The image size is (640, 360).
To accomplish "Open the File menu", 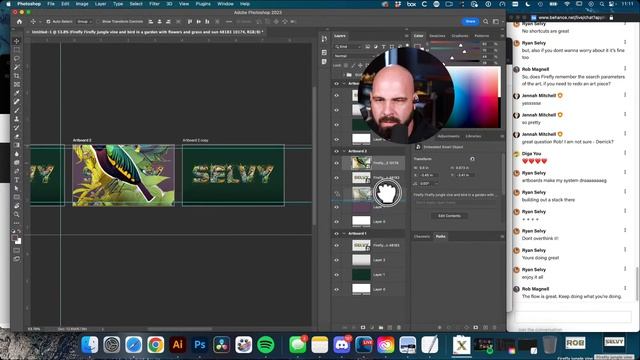I will pyautogui.click(x=51, y=4).
